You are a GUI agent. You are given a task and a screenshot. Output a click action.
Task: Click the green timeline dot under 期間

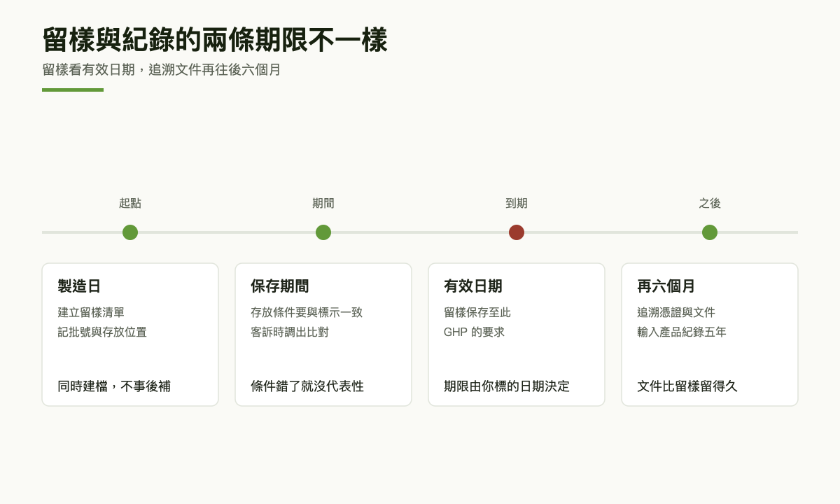click(x=323, y=232)
